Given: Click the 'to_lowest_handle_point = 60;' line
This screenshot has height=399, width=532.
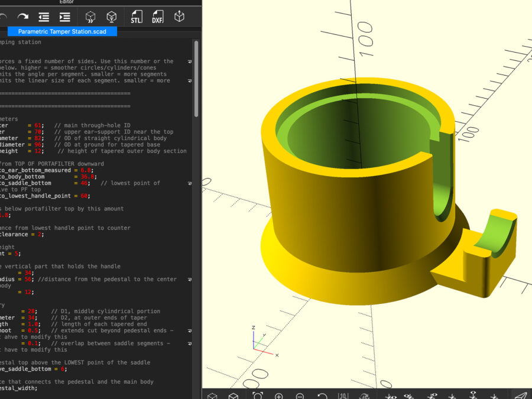Looking at the screenshot, I should [x=45, y=196].
